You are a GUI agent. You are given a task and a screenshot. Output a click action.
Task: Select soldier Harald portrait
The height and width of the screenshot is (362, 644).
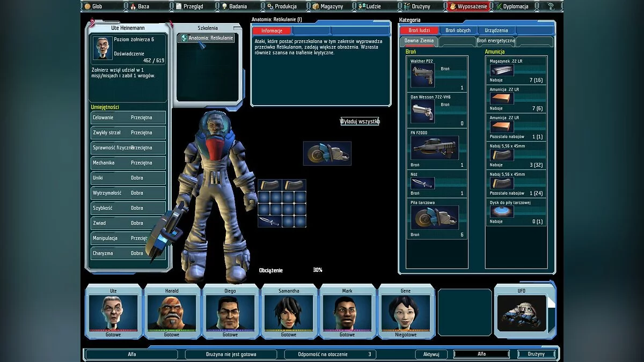pos(172,313)
